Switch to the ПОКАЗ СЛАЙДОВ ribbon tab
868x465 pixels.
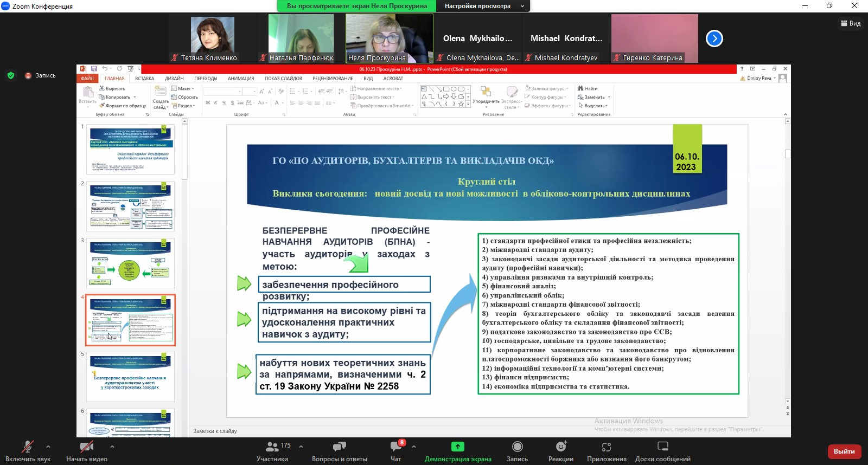coord(283,79)
